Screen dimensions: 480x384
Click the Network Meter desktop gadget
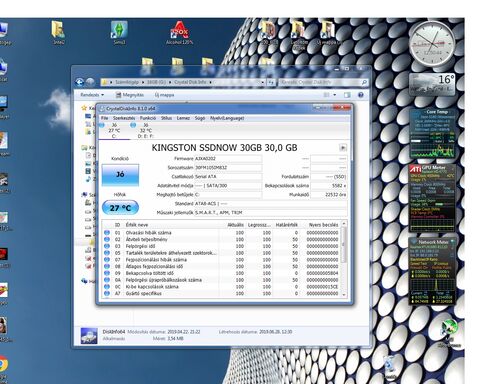[432, 271]
